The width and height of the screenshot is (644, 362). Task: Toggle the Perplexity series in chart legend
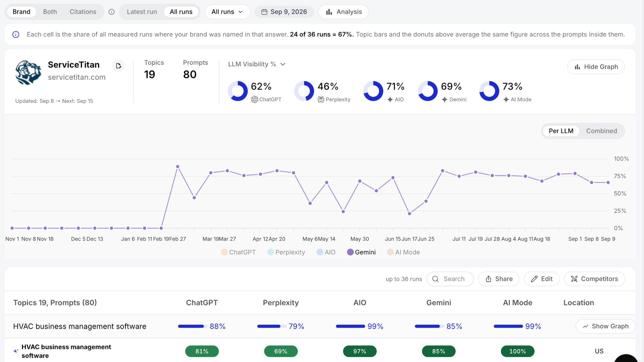pos(286,252)
